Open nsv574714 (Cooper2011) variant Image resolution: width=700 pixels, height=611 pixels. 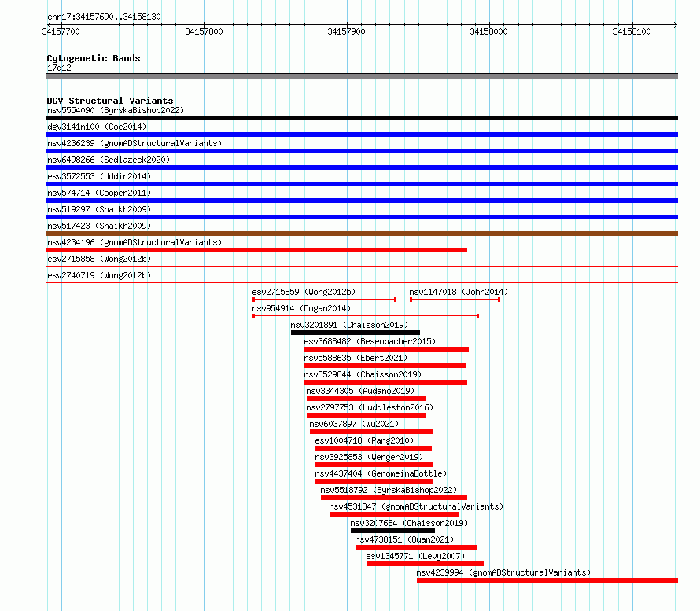[x=99, y=193]
